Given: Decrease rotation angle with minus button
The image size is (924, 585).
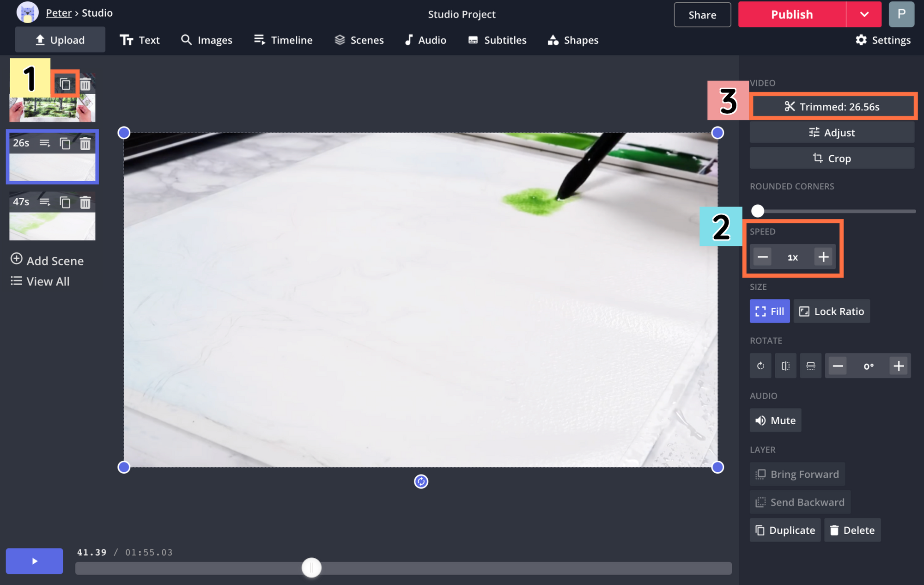Looking at the screenshot, I should coord(838,366).
